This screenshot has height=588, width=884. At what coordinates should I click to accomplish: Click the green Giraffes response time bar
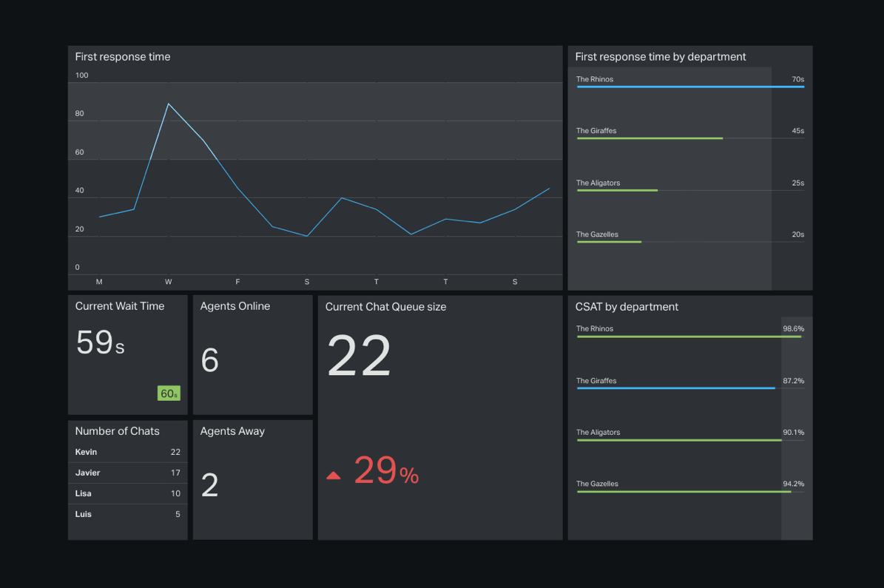tap(650, 138)
